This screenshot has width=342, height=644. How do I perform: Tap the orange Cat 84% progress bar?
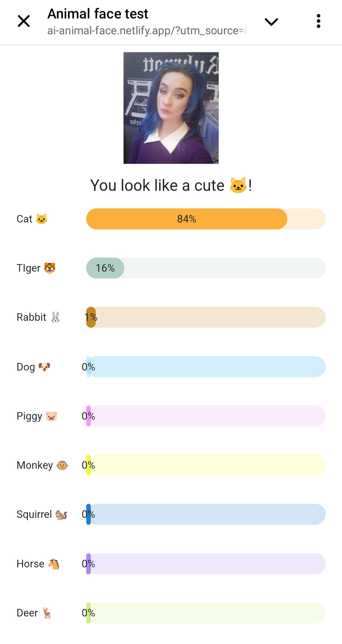[187, 219]
